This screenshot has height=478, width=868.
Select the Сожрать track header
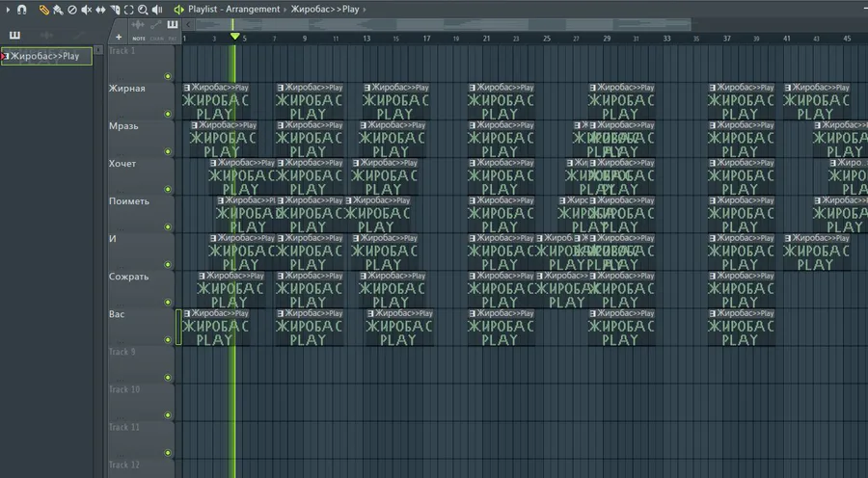[141, 289]
